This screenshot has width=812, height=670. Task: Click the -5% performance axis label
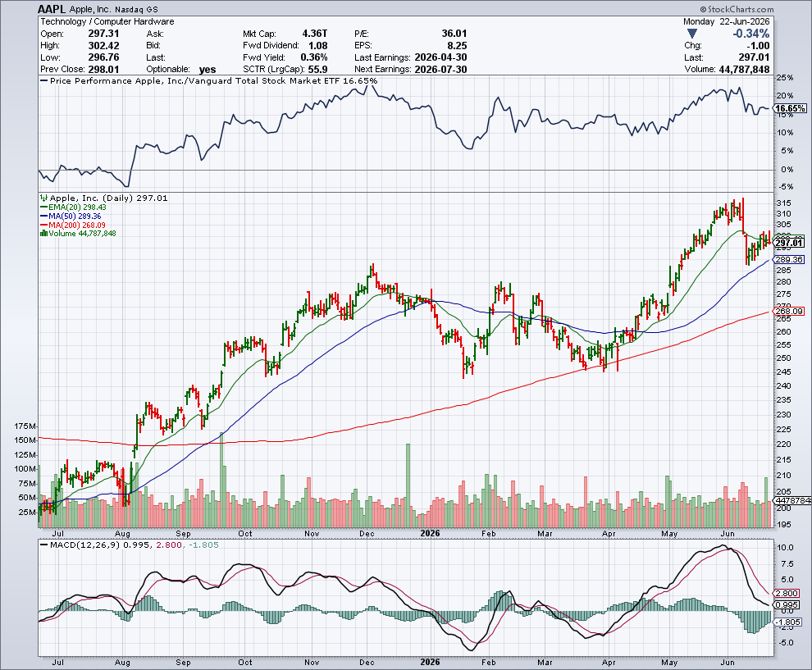(x=785, y=187)
